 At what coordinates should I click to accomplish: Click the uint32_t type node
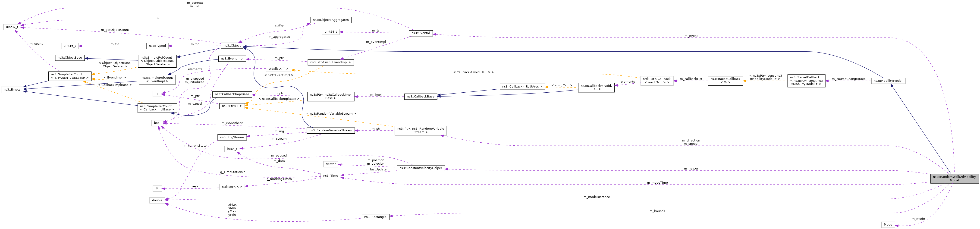pyautogui.click(x=12, y=27)
